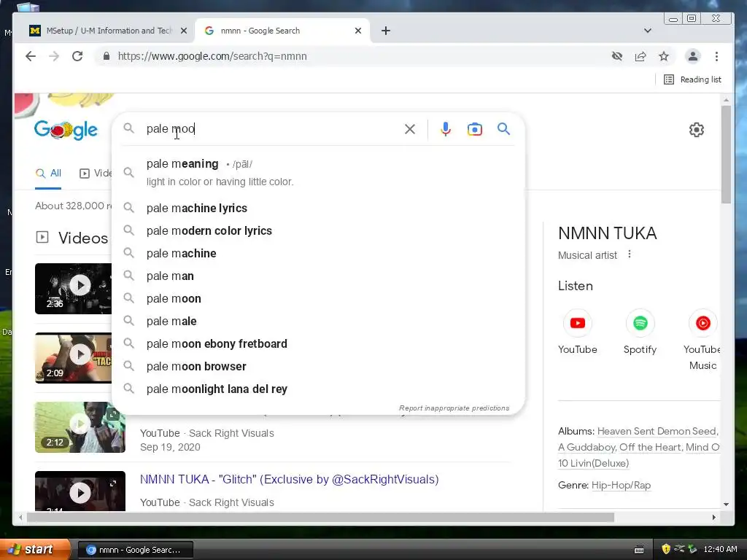Clear the search box with X
The width and height of the screenshot is (747, 560).
(x=410, y=129)
